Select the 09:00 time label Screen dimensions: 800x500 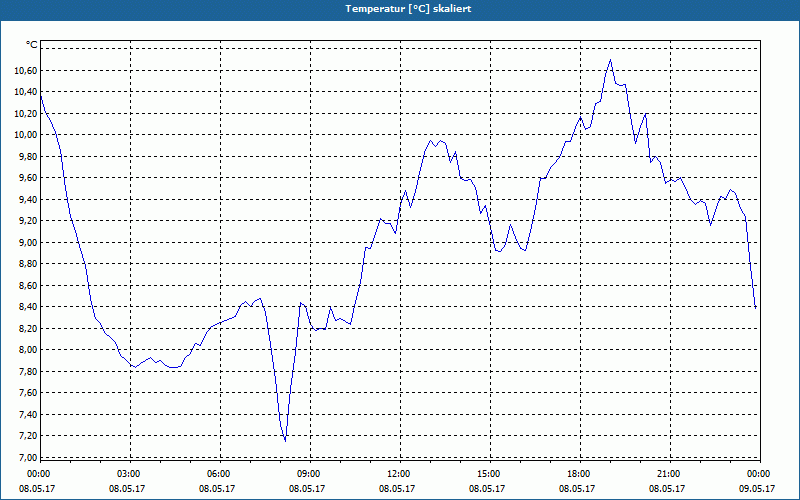point(309,474)
